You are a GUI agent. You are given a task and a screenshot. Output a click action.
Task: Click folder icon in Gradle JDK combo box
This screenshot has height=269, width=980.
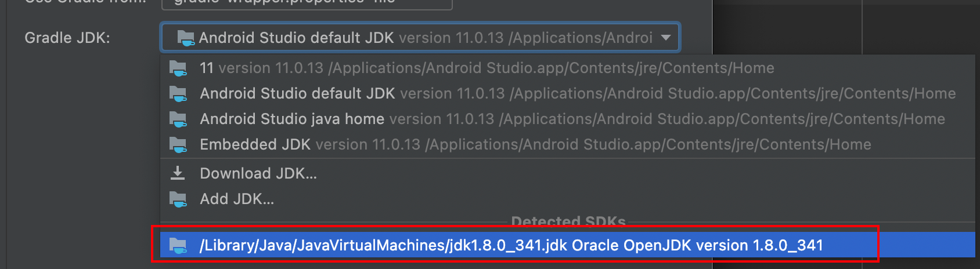point(186,38)
